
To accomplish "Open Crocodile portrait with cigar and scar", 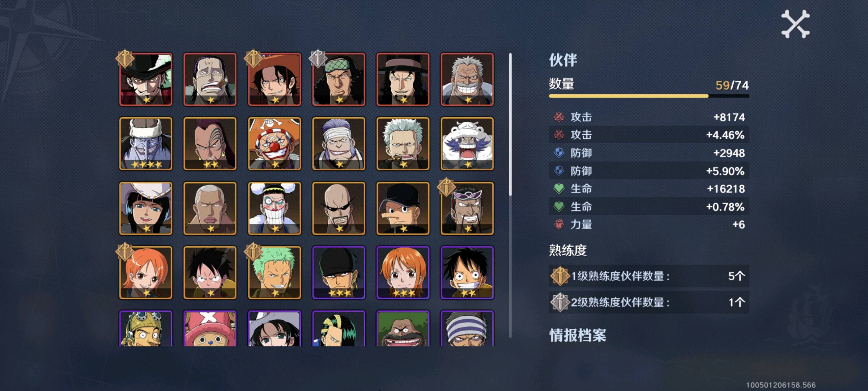I will pyautogui.click(x=210, y=79).
